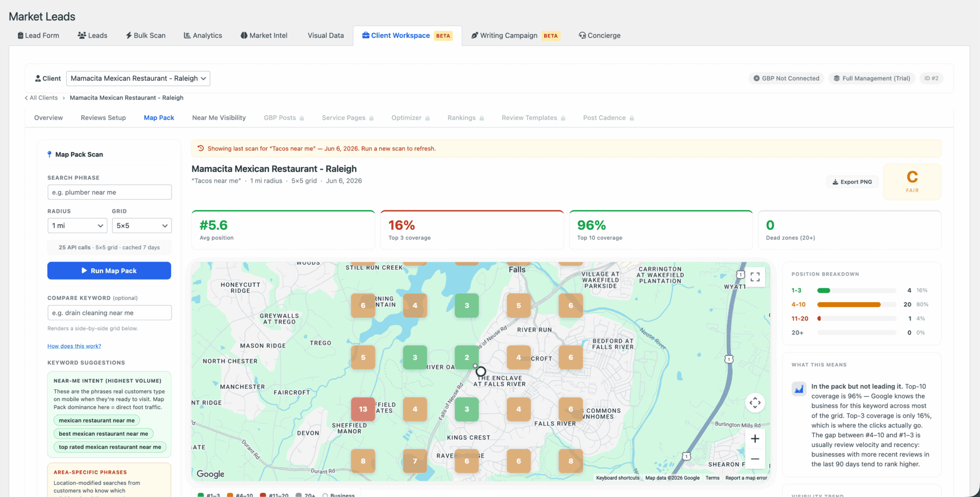Click the green 2 grid marker
Image resolution: width=980 pixels, height=497 pixels.
click(467, 358)
